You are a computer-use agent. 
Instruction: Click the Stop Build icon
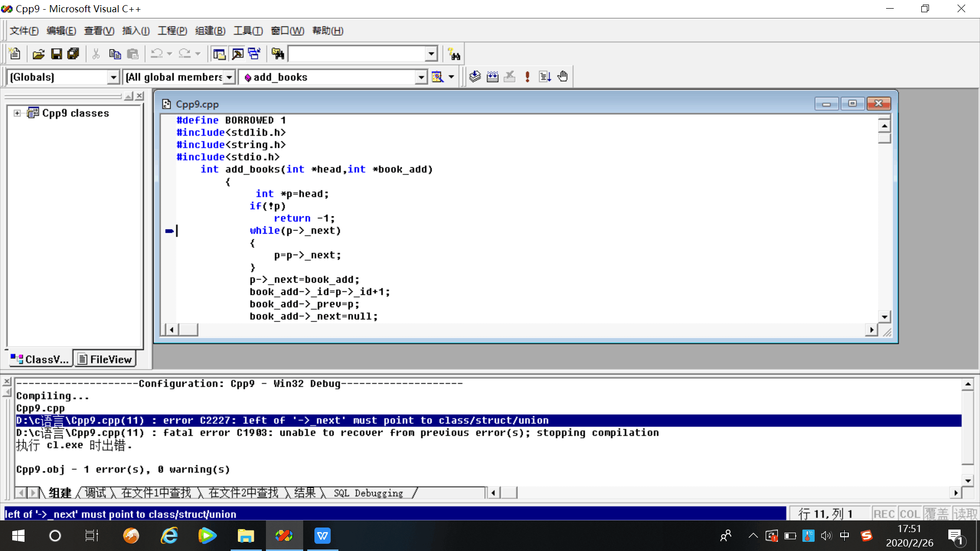(509, 77)
